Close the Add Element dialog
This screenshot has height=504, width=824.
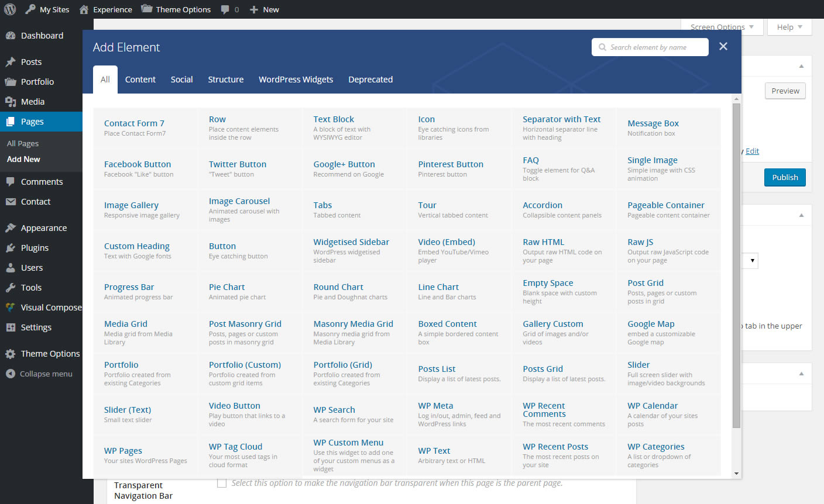coord(723,46)
